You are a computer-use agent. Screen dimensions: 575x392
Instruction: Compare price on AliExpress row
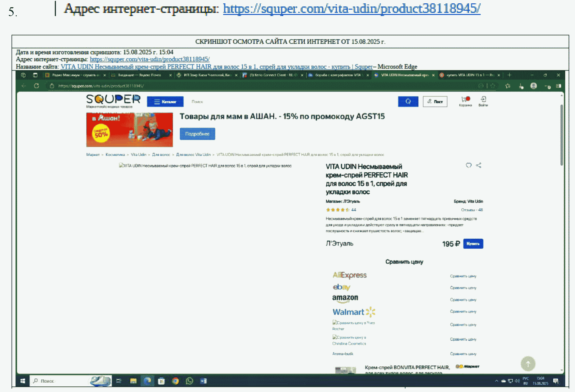pyautogui.click(x=463, y=276)
